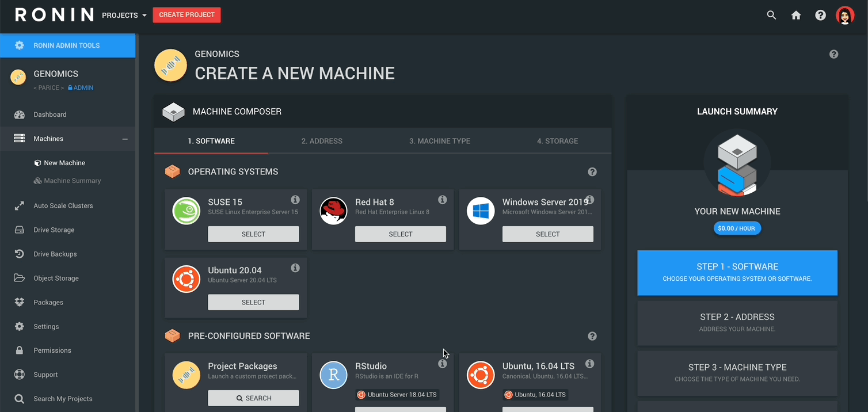Select Ubuntu 20.04 operating system
The image size is (868, 412).
[253, 302]
